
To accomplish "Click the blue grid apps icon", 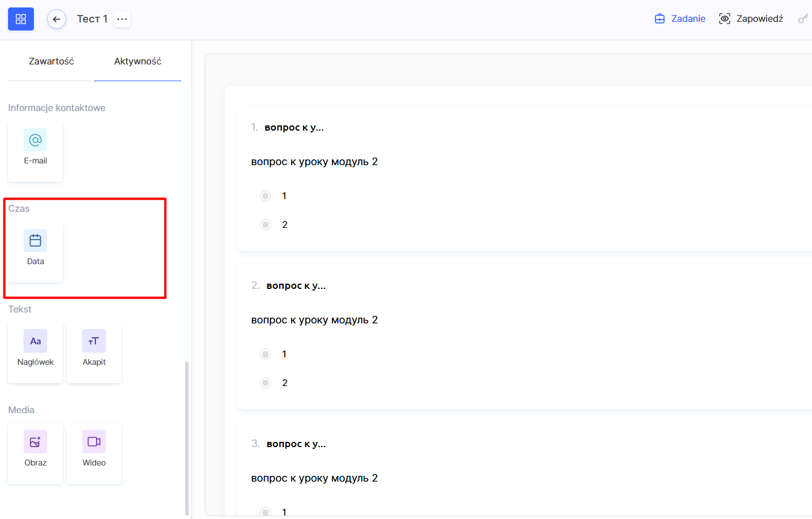I will [x=21, y=19].
